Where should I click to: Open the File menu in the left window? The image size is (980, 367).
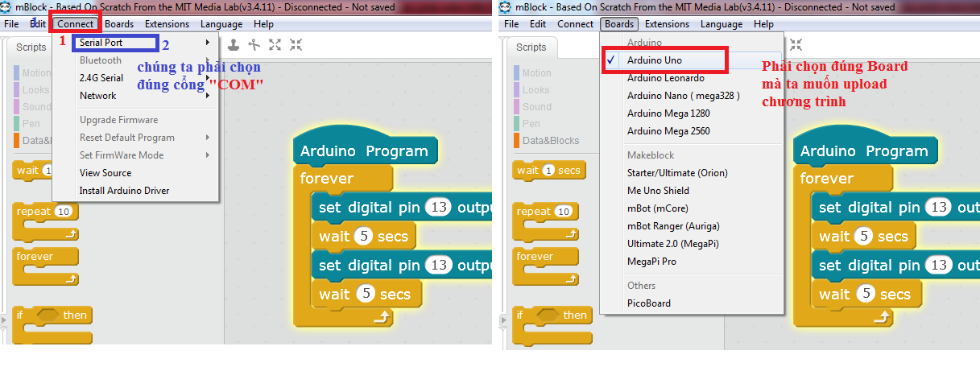coord(11,24)
